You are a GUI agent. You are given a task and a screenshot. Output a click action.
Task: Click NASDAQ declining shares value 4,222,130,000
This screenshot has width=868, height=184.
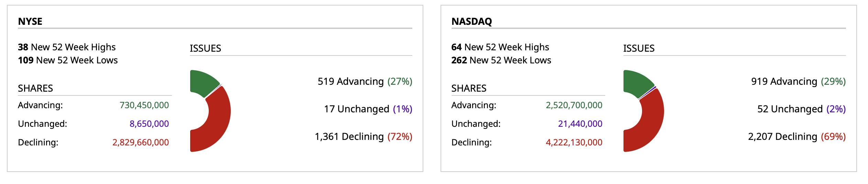(574, 142)
